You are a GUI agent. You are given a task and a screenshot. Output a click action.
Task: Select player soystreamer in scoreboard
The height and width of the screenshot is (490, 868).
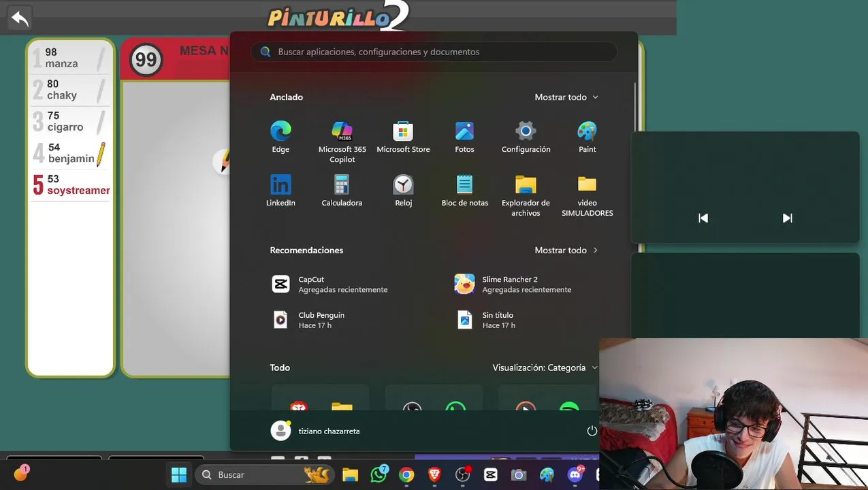(x=70, y=185)
